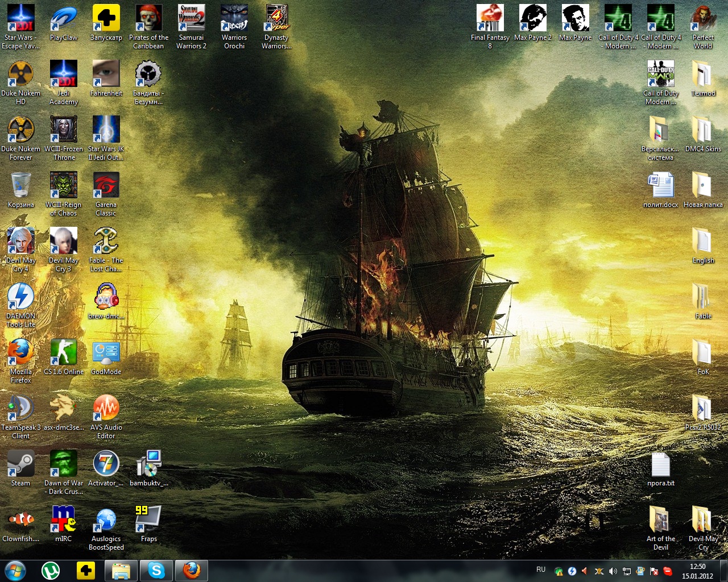Click the Windows Start button
728x582 pixels.
15,570
